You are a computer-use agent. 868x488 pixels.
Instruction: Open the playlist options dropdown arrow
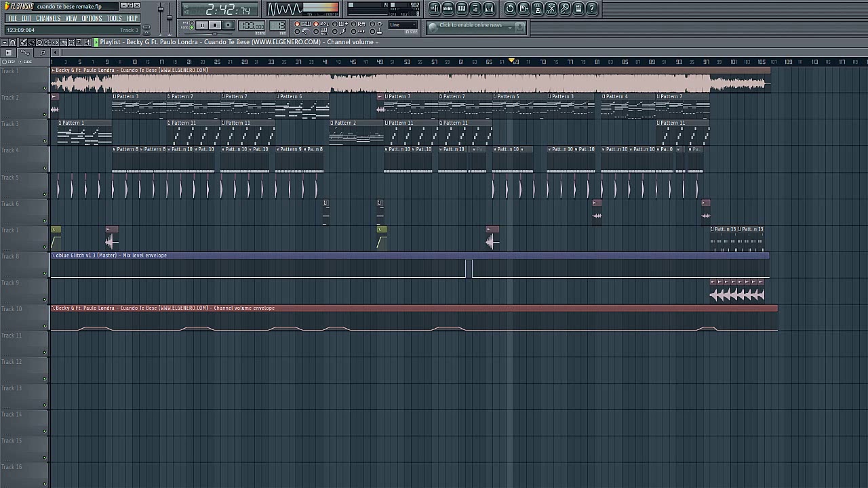5,42
